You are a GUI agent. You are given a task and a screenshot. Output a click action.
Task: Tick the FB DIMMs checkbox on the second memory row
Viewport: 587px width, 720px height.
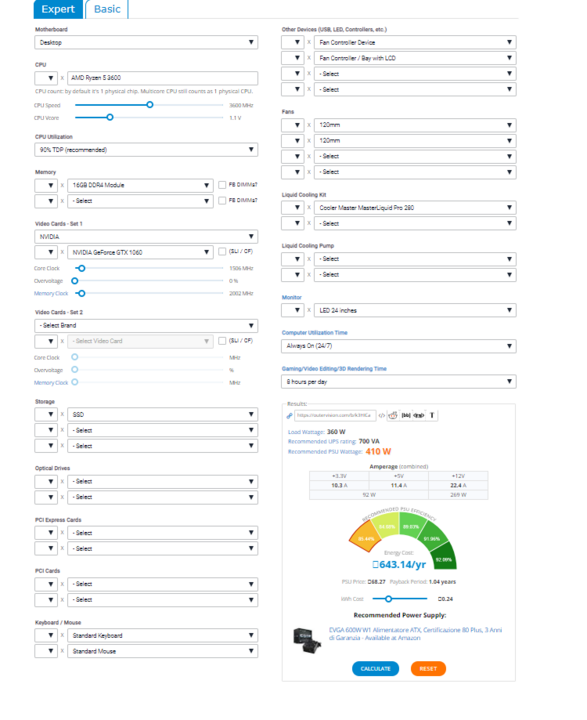coord(222,201)
